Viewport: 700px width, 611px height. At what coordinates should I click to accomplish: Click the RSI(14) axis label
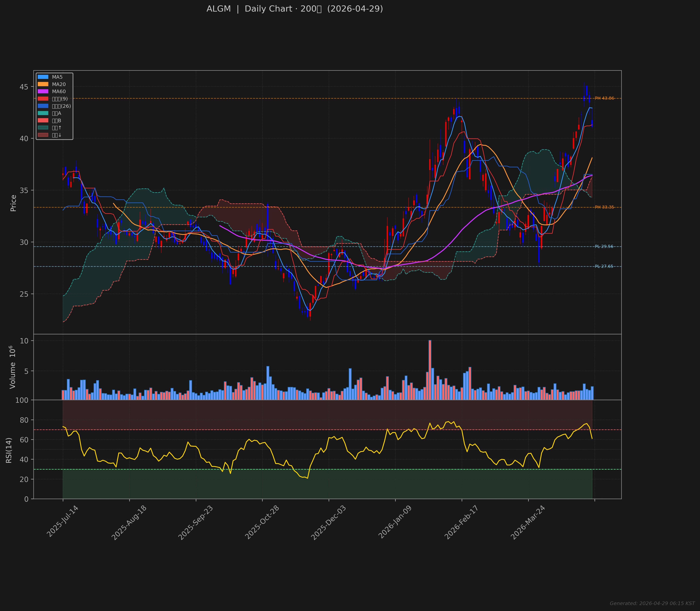[9, 450]
